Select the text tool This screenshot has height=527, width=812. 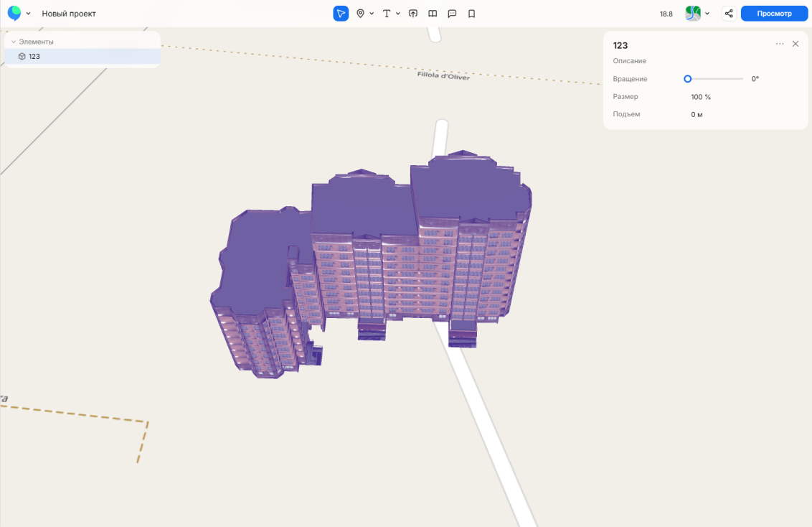[x=387, y=14]
